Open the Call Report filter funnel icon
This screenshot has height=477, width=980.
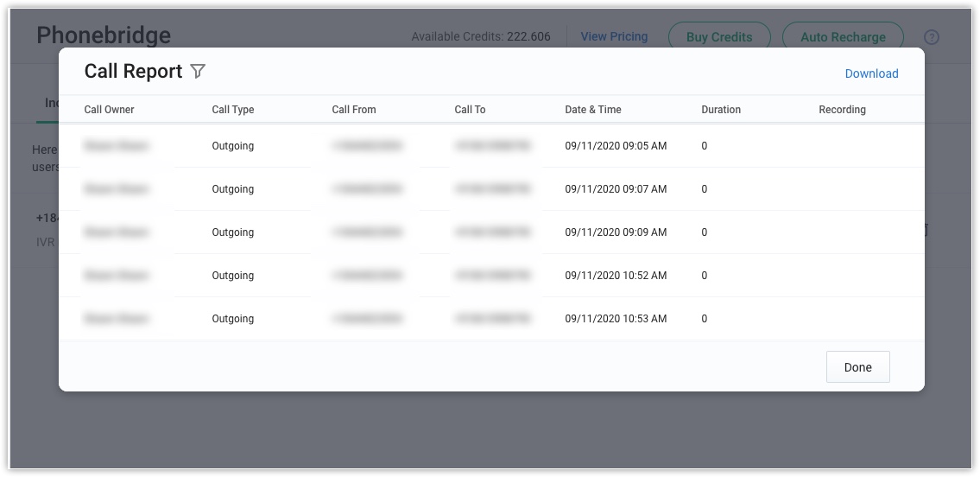coord(198,72)
